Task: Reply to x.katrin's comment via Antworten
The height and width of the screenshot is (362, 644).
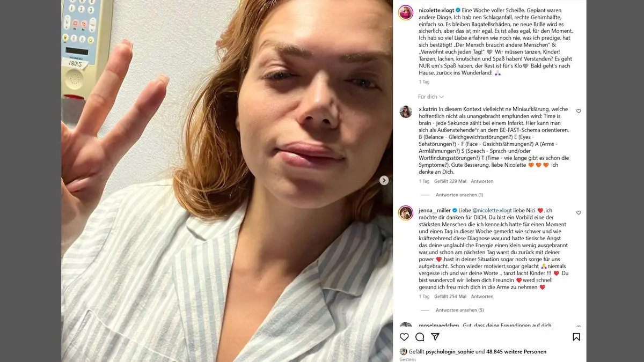Action: (482, 181)
